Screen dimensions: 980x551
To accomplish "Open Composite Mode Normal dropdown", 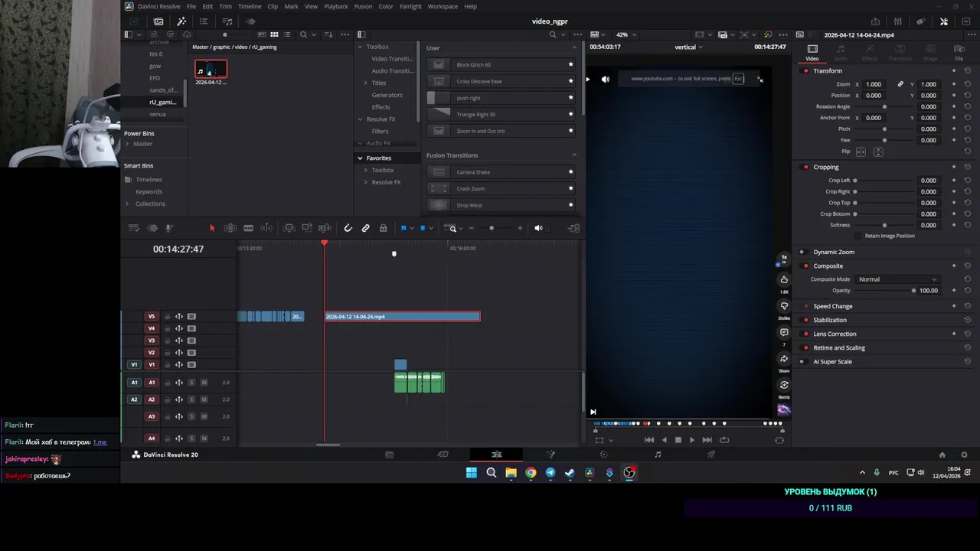I will pyautogui.click(x=897, y=279).
